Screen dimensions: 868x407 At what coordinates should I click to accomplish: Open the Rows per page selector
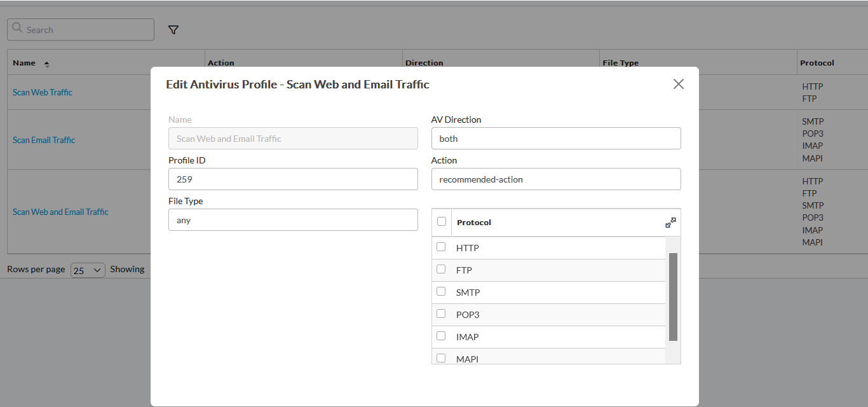click(88, 270)
